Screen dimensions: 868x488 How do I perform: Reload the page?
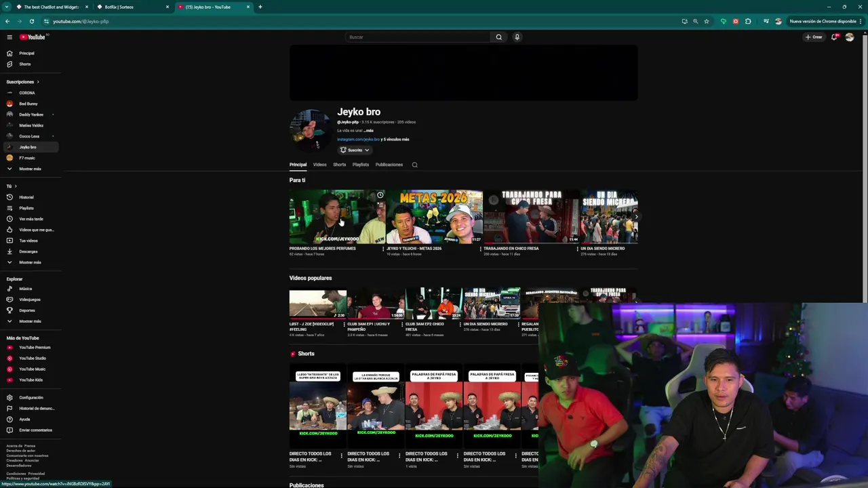click(31, 21)
